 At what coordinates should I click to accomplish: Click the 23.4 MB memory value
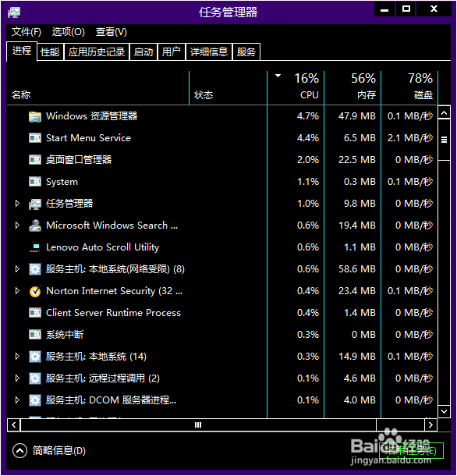[357, 291]
